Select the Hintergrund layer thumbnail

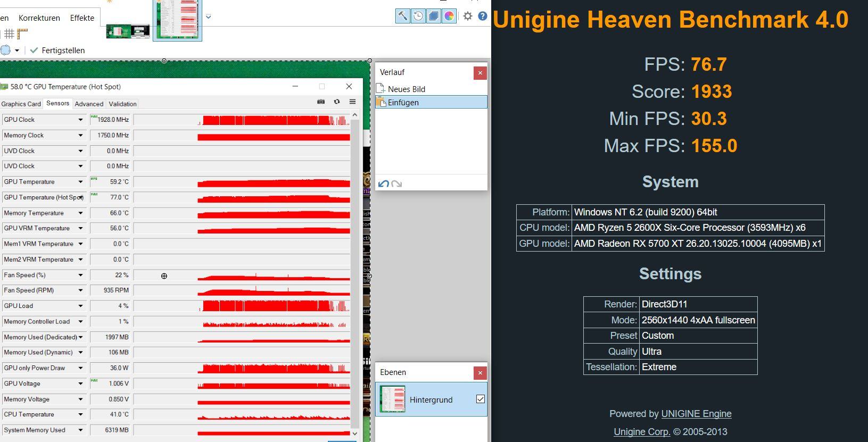tap(392, 399)
